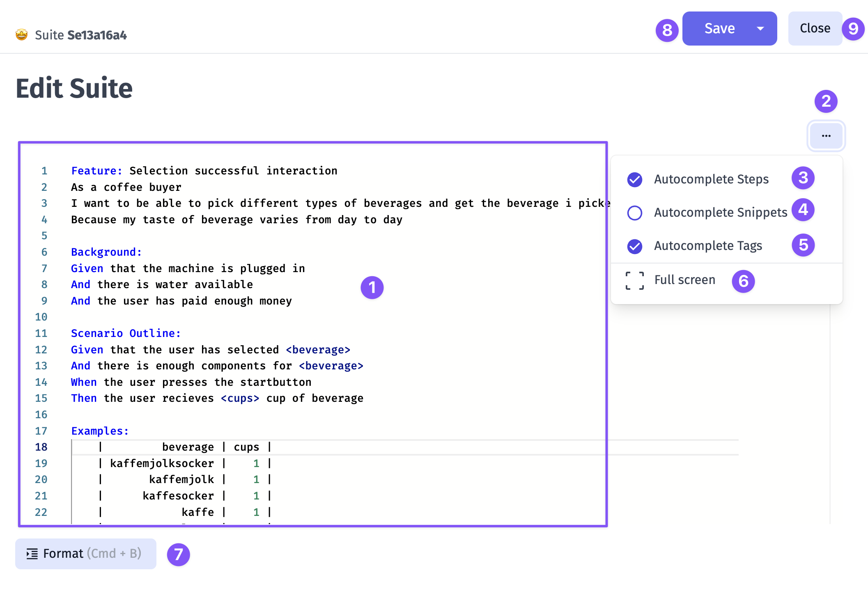Viewport: 868px width, 614px height.
Task: Click the 'Feature:' keyword on line 1
Action: [x=97, y=171]
